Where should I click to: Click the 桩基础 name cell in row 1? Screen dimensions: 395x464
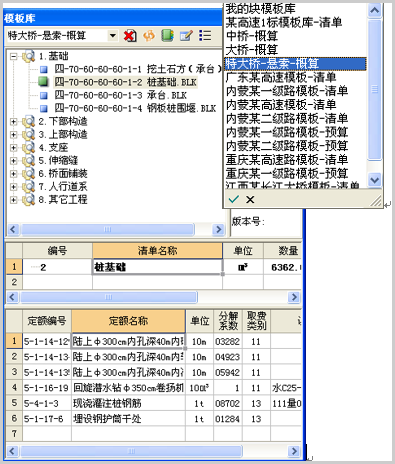pyautogui.click(x=157, y=267)
